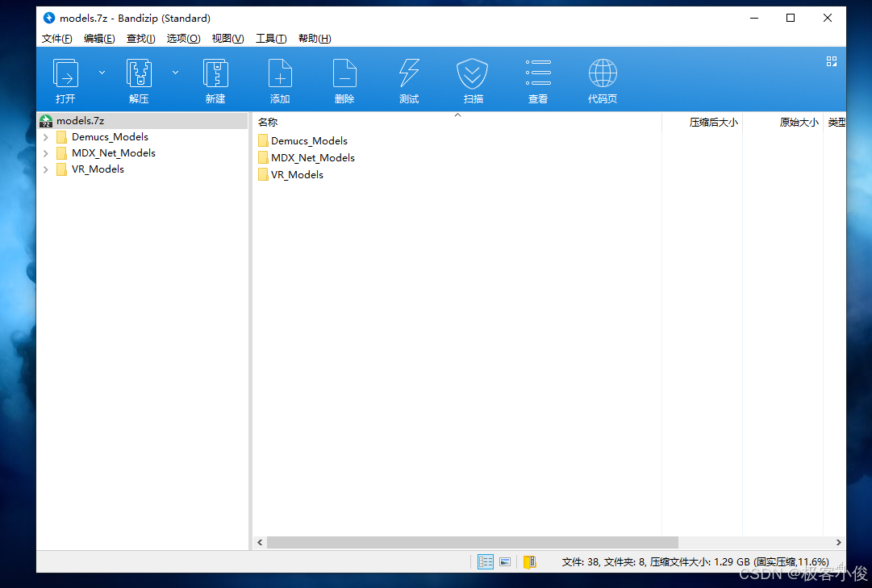Select models.7z root in tree

[142, 121]
